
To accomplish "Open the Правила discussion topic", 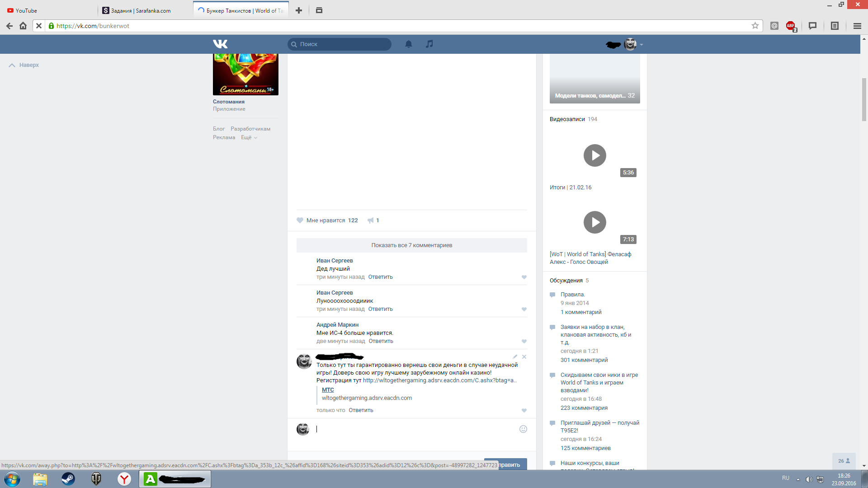I will [573, 295].
